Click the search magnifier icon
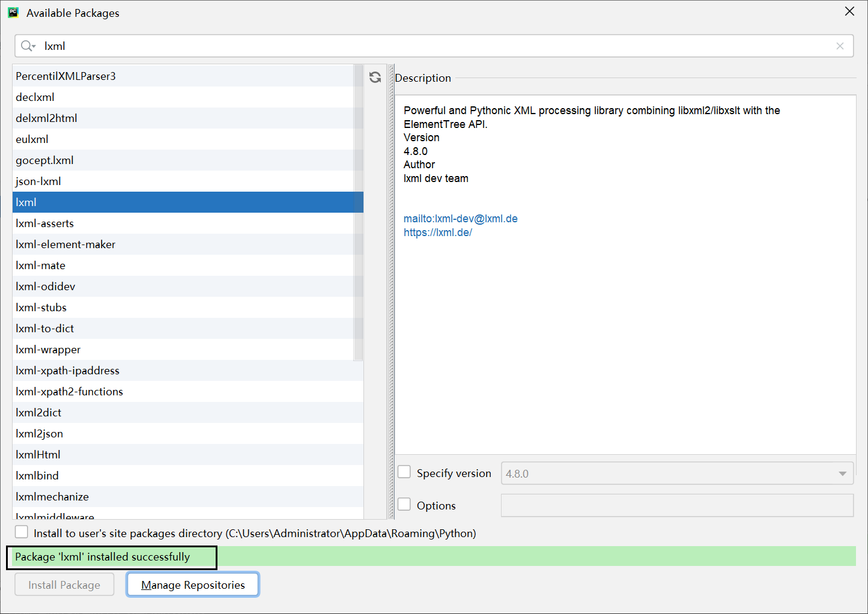 (x=28, y=46)
